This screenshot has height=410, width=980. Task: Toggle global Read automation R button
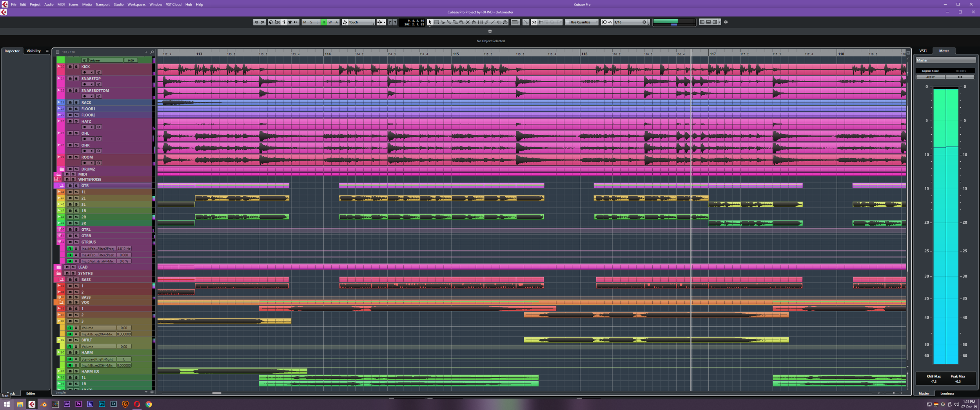click(x=324, y=22)
